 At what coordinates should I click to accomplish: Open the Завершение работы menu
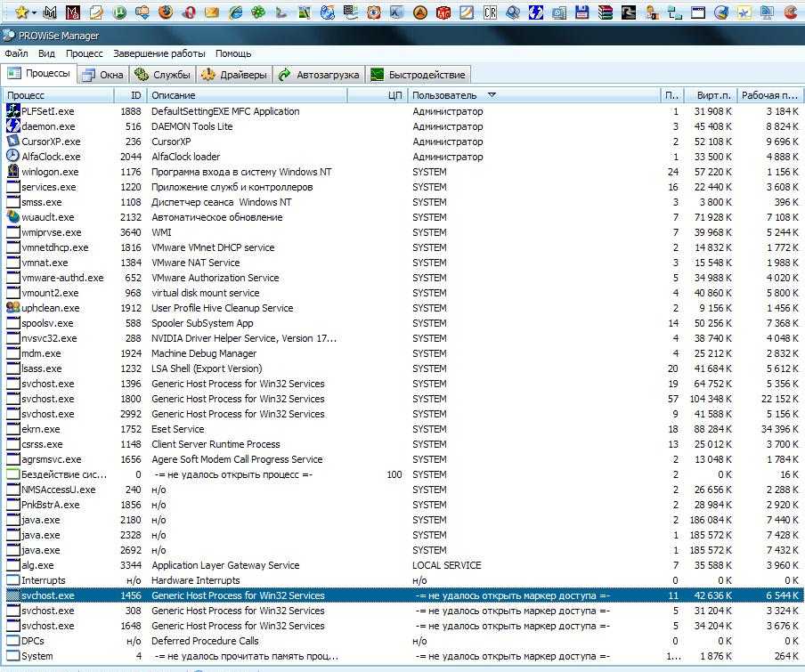click(159, 53)
